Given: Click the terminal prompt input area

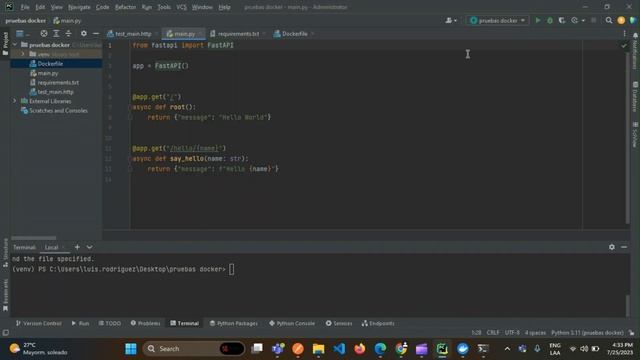Looking at the screenshot, I should [x=231, y=269].
